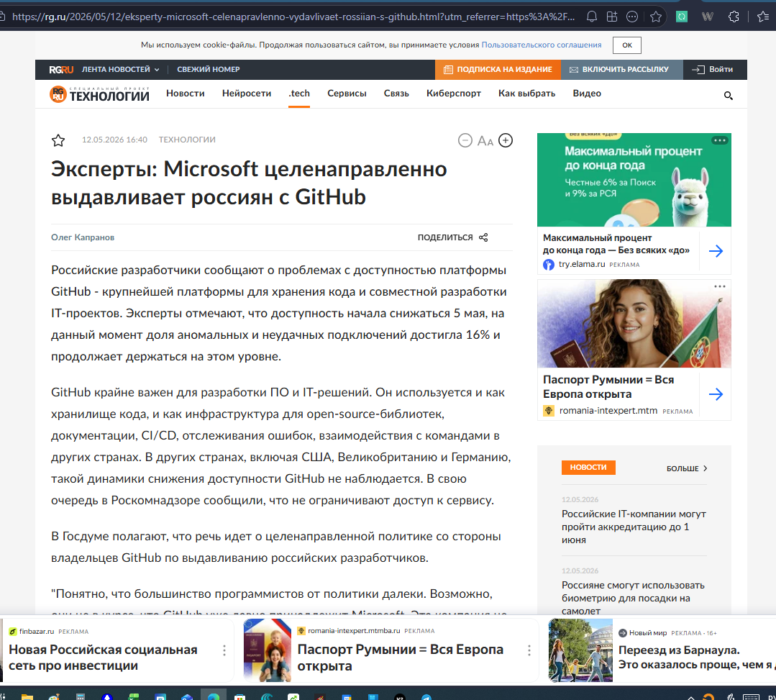Image resolution: width=776 pixels, height=700 pixels.
Task: Decrease the article font size with the minus
Action: [x=465, y=140]
